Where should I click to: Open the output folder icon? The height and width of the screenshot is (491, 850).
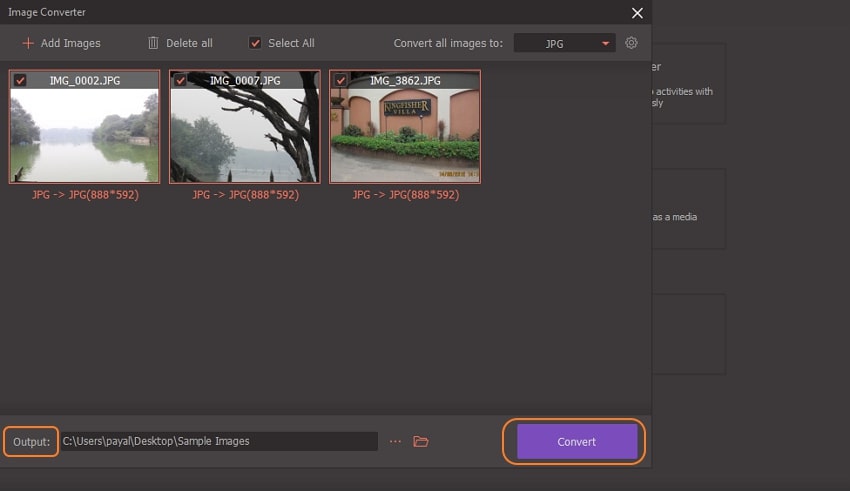421,441
